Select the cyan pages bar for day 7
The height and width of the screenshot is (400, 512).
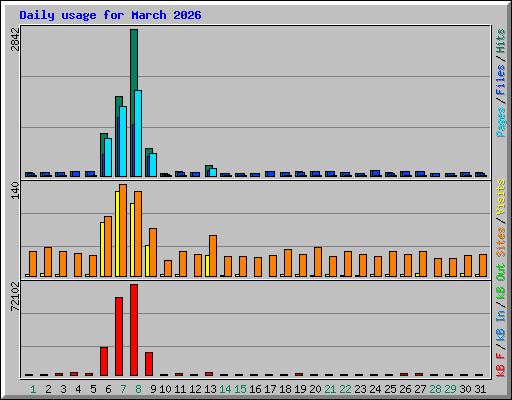[123, 141]
